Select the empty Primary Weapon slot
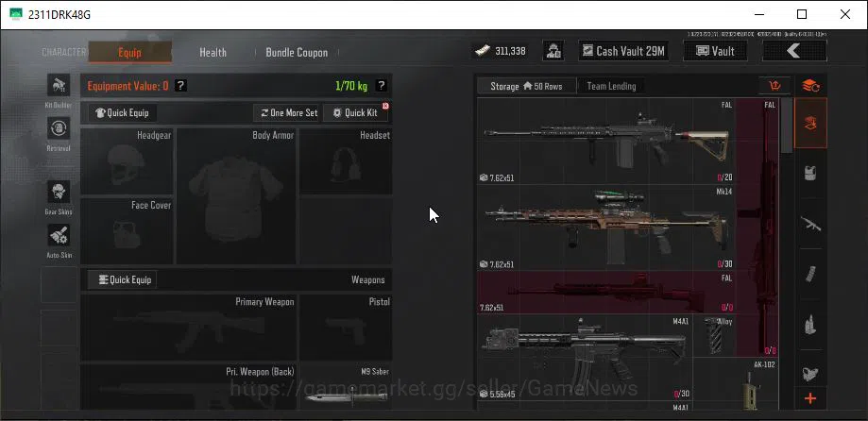The height and width of the screenshot is (421, 868). pyautogui.click(x=188, y=328)
